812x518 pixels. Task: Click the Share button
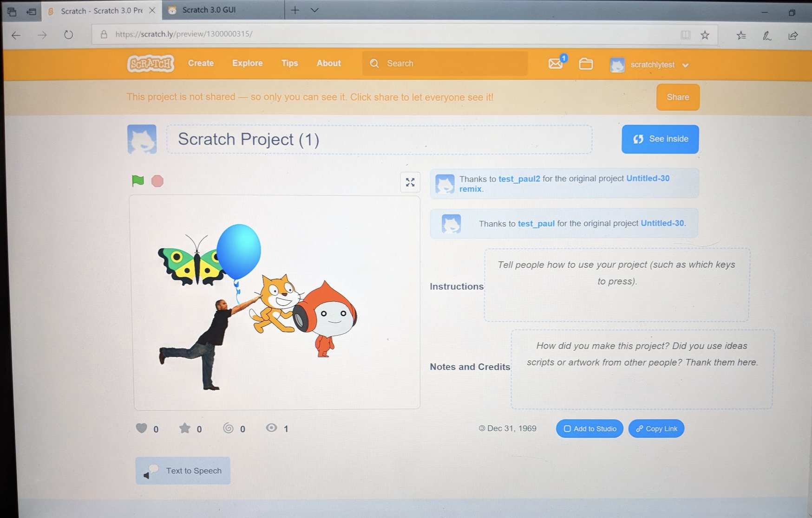[678, 97]
